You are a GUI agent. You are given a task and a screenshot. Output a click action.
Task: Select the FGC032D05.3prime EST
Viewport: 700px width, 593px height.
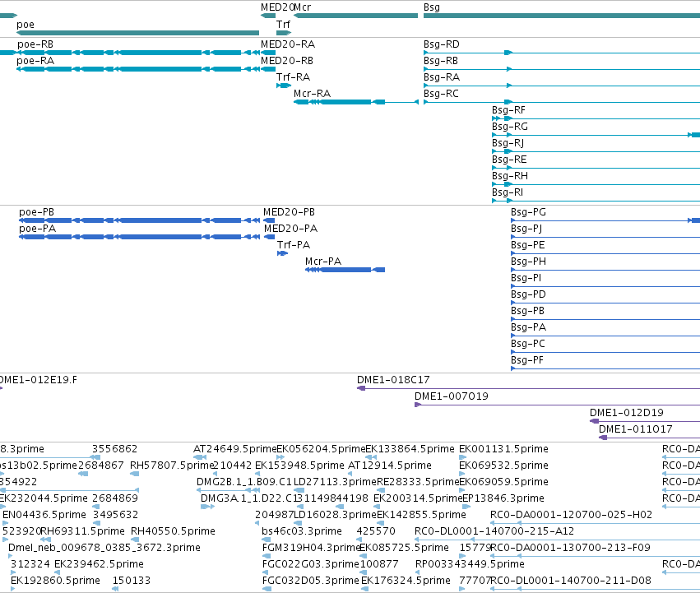click(x=311, y=581)
